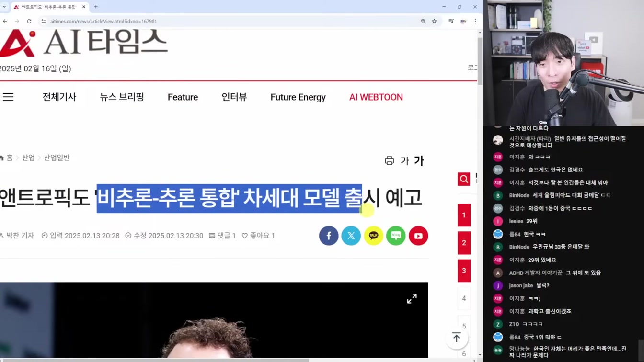Go back in browser history

click(5, 21)
